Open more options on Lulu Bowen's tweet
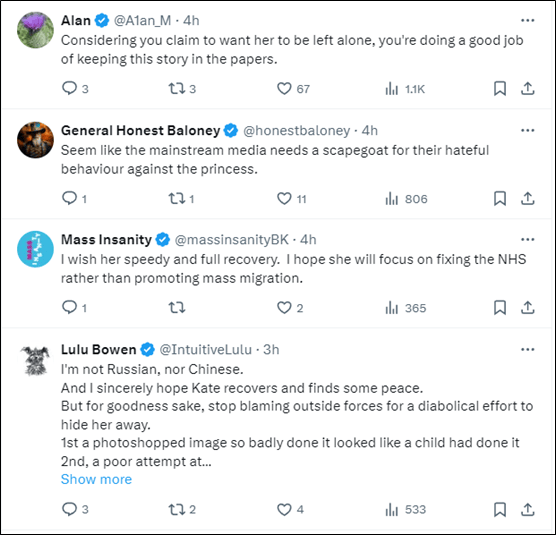The image size is (556, 535). tap(528, 350)
